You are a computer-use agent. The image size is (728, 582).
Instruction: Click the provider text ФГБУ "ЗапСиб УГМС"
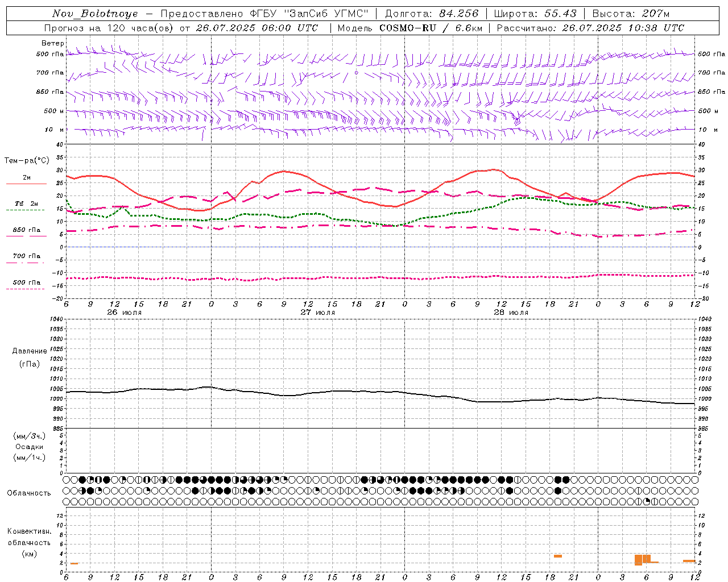tap(309, 14)
